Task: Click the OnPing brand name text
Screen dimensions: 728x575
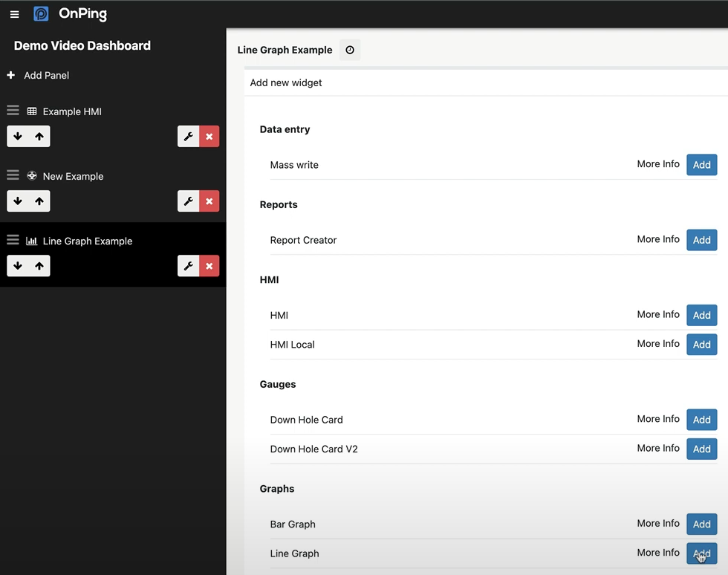Action: pyautogui.click(x=82, y=14)
